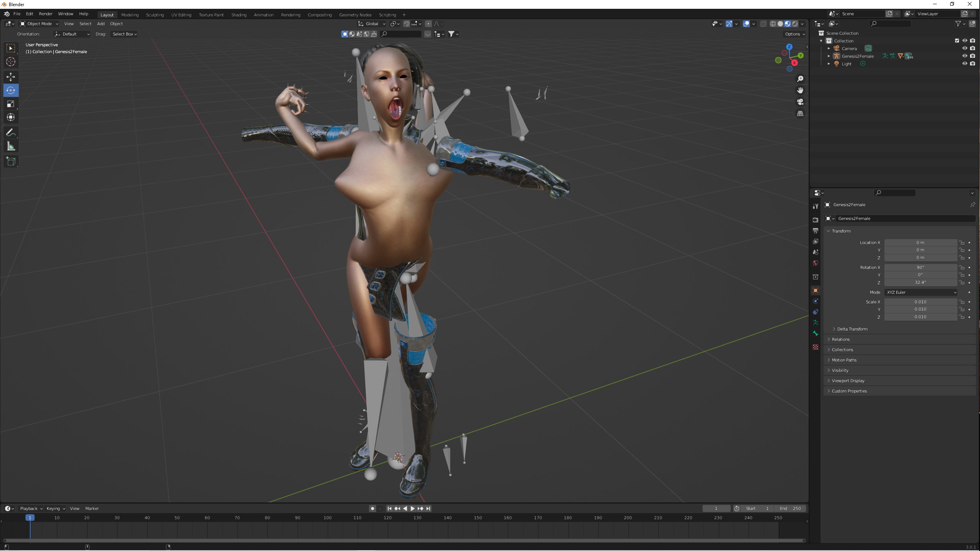Click the Options button in viewport header
980x551 pixels.
[x=794, y=34]
